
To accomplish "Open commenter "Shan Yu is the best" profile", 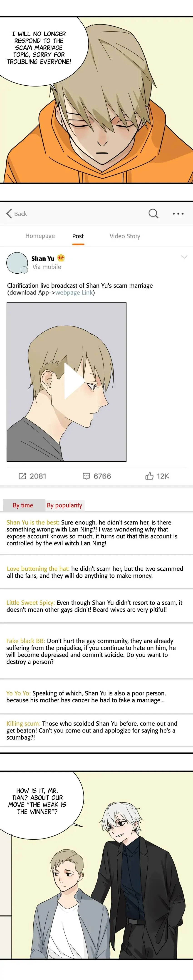I will pyautogui.click(x=33, y=522).
